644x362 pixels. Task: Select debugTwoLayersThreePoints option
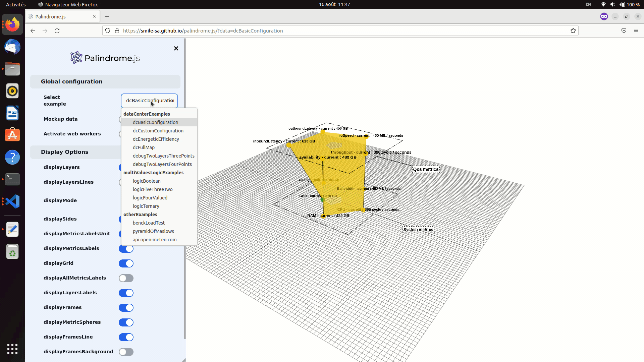coord(159,156)
